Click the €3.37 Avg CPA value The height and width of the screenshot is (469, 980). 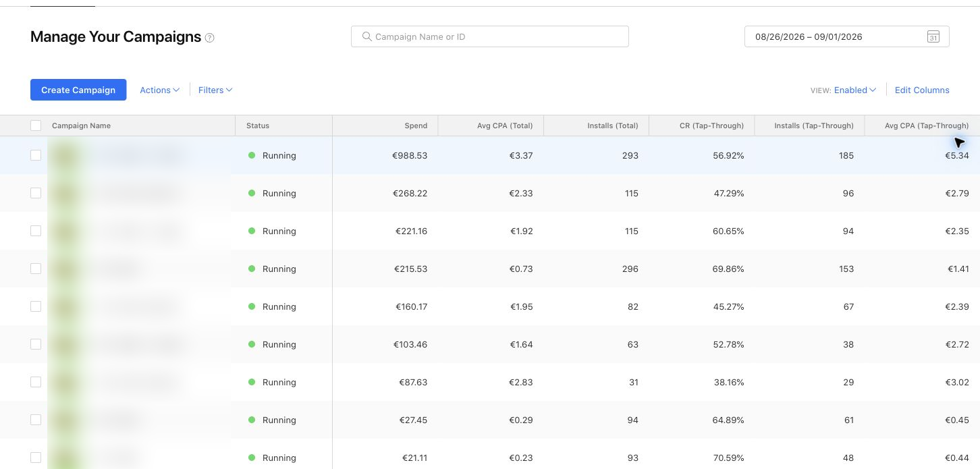pos(521,155)
